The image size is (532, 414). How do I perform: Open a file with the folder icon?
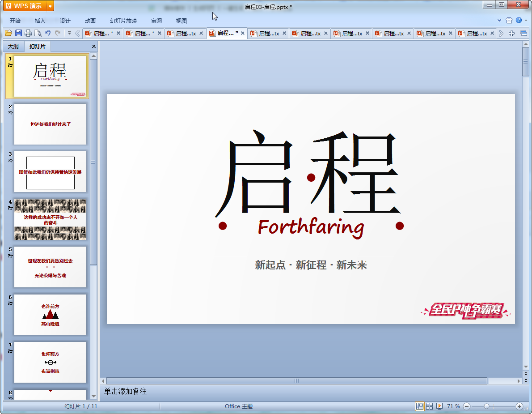pyautogui.click(x=8, y=33)
